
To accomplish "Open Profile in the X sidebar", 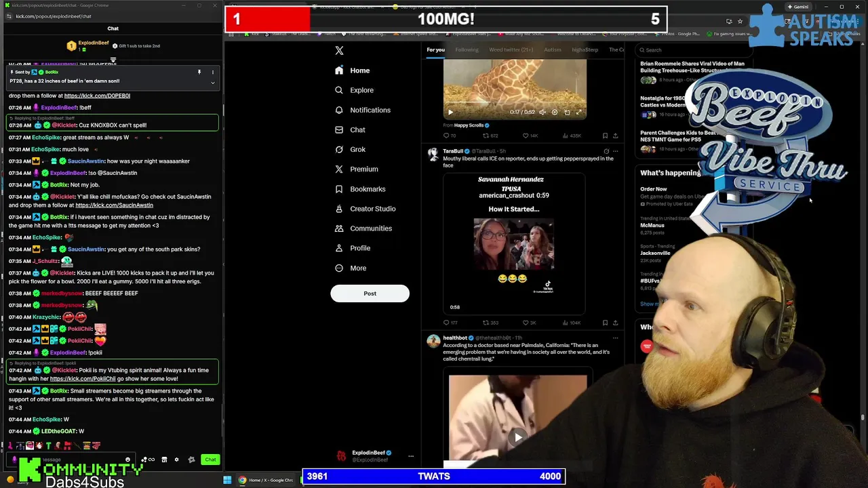I will tap(353, 248).
